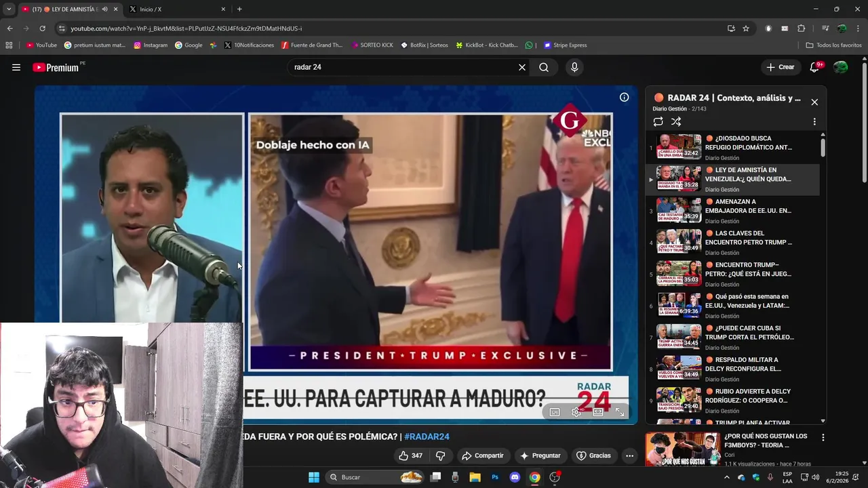Open the SORTEO KICK bookmark
Viewport: 868px width, 488px height.
click(372, 45)
